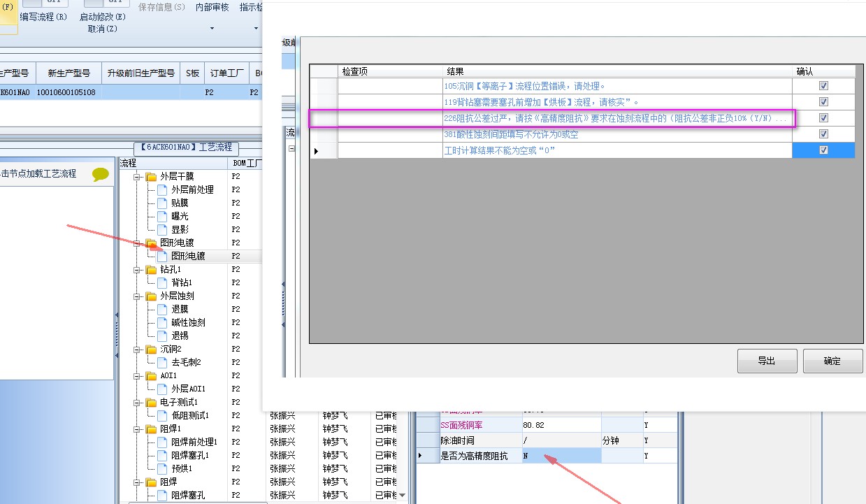Click the 阻焊 folder icon

click(x=152, y=482)
